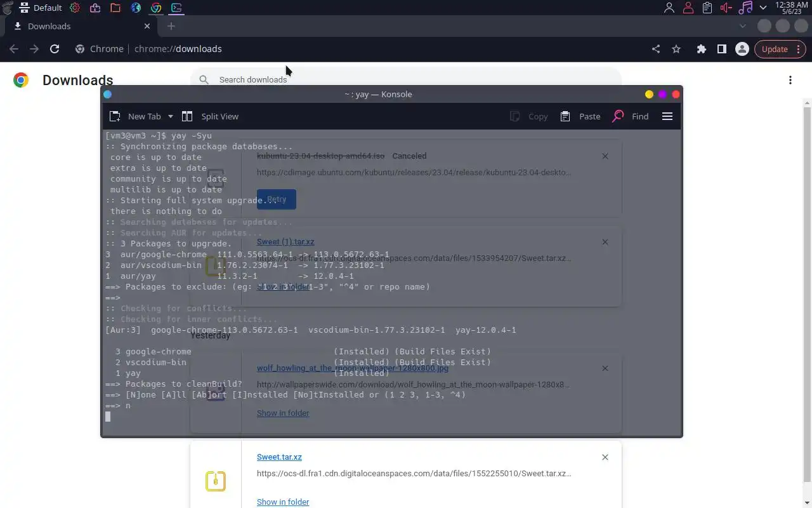Switch to Konsole via panel task icon
The height and width of the screenshot is (508, 812).
[176, 8]
